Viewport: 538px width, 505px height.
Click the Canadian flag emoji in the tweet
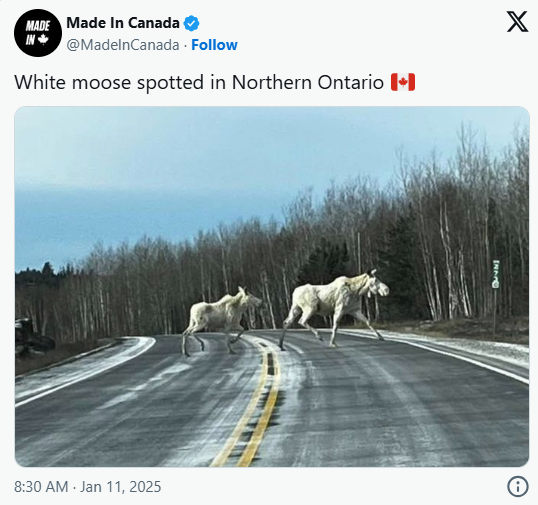click(x=403, y=82)
